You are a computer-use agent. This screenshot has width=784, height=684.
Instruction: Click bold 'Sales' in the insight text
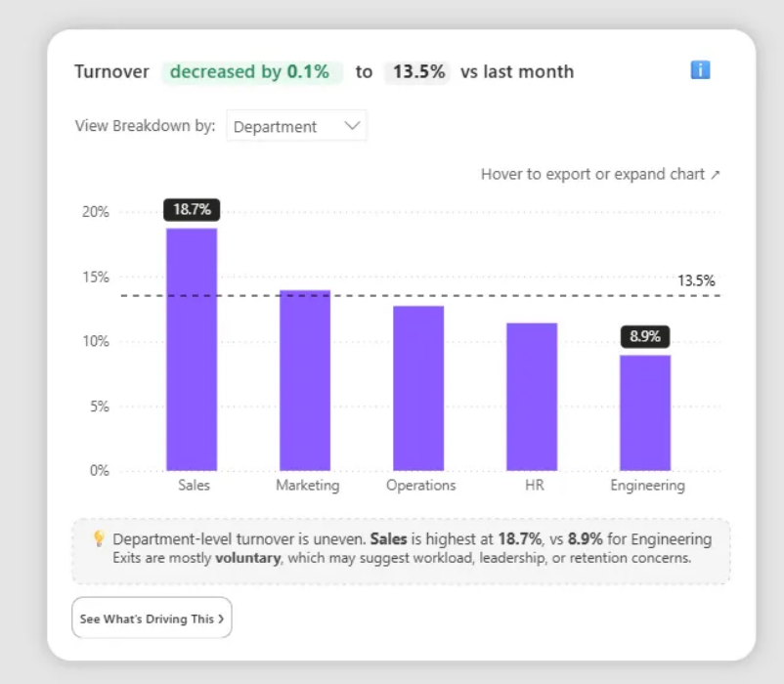coord(388,539)
